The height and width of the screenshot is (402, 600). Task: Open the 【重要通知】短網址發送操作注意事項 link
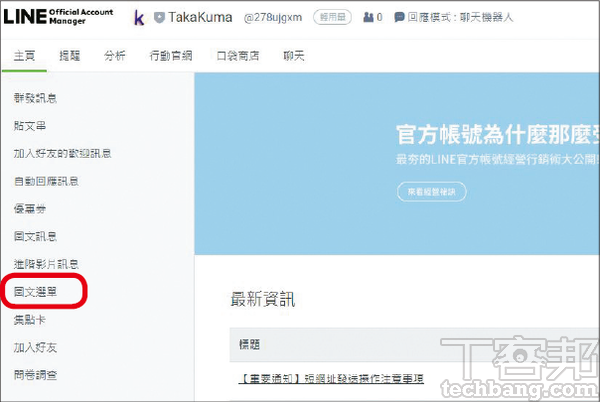[x=331, y=379]
